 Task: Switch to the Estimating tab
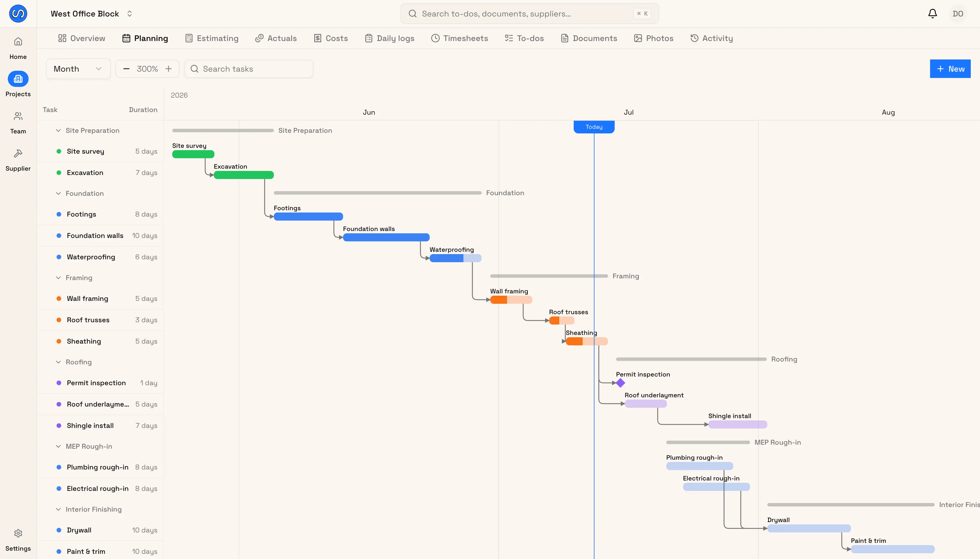tap(212, 38)
